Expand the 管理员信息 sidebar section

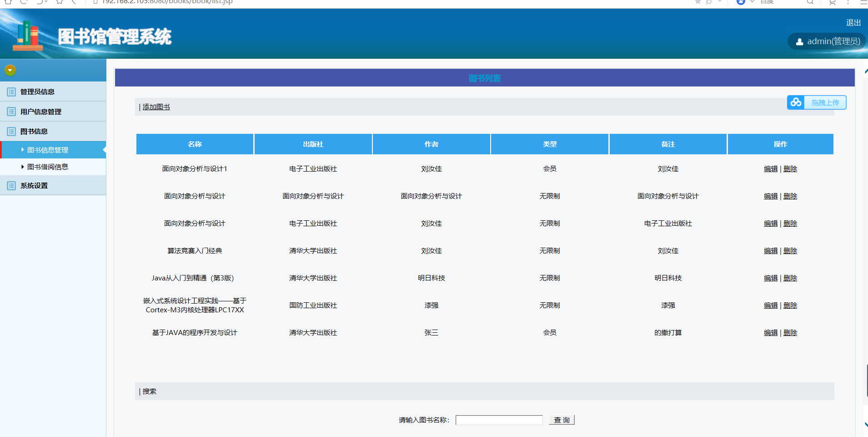37,92
